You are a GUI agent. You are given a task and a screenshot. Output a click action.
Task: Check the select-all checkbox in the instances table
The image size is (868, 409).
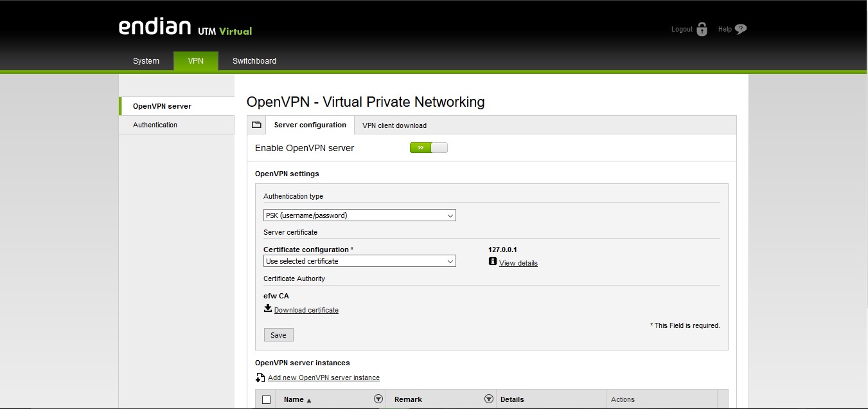[267, 399]
